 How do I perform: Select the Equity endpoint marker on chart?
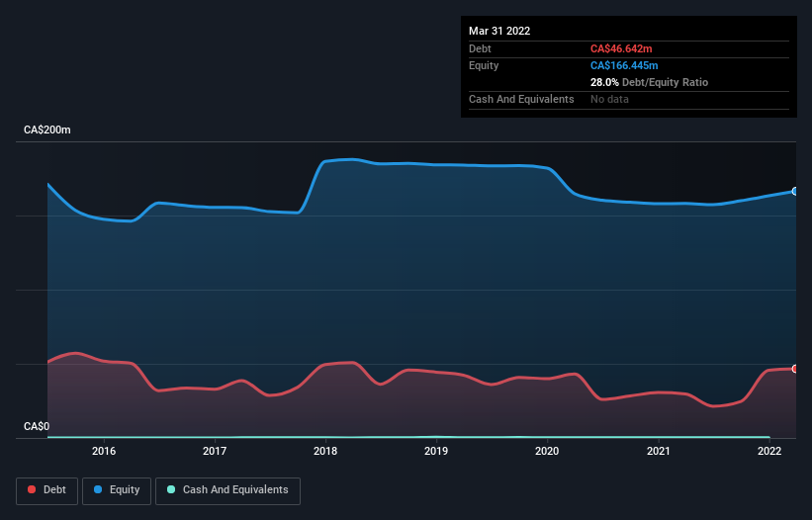click(795, 192)
